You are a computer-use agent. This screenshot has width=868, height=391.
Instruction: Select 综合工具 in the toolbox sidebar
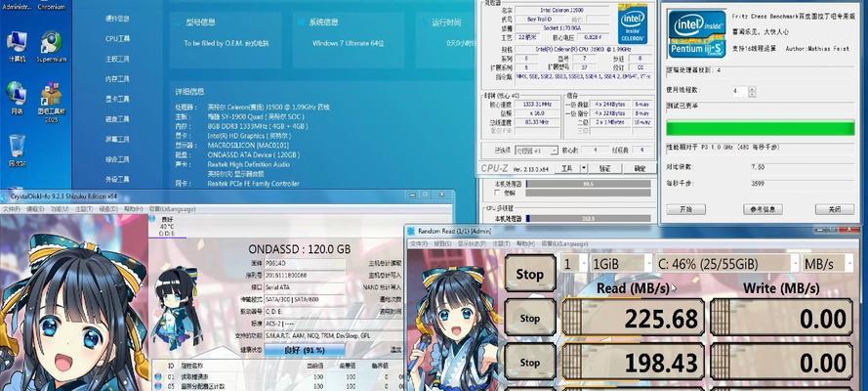tap(117, 159)
